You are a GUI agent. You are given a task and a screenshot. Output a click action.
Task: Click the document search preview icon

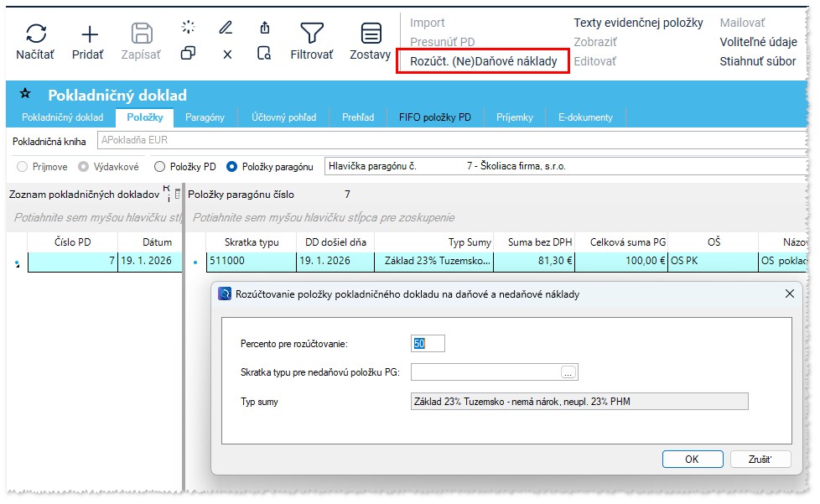click(264, 54)
